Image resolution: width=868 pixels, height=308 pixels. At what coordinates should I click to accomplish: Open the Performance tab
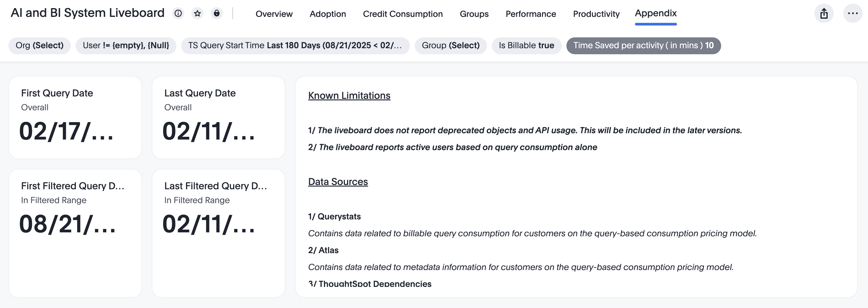(531, 14)
